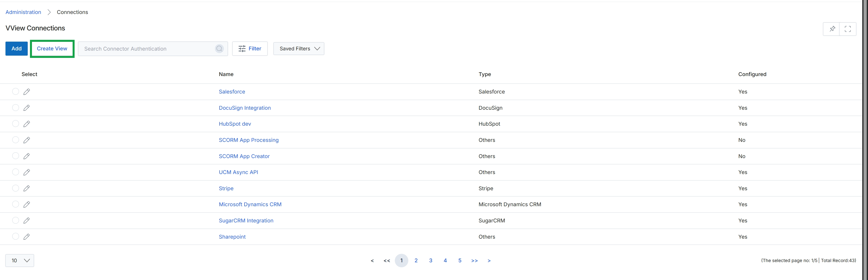Click the double-left << pagination arrow
Image resolution: width=868 pixels, height=280 pixels.
pyautogui.click(x=387, y=261)
